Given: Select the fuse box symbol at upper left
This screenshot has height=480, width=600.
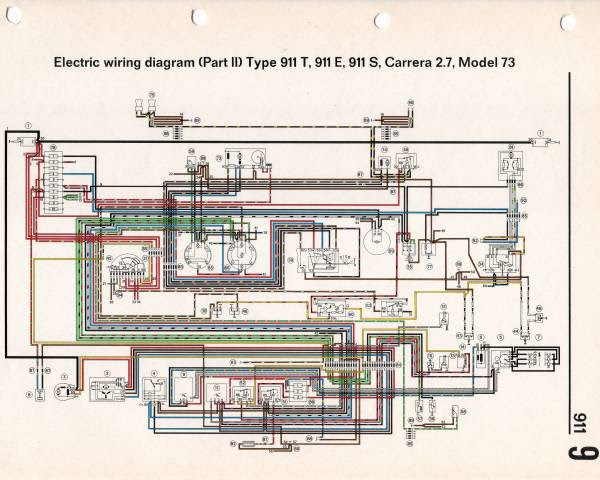Looking at the screenshot, I should point(53,182).
